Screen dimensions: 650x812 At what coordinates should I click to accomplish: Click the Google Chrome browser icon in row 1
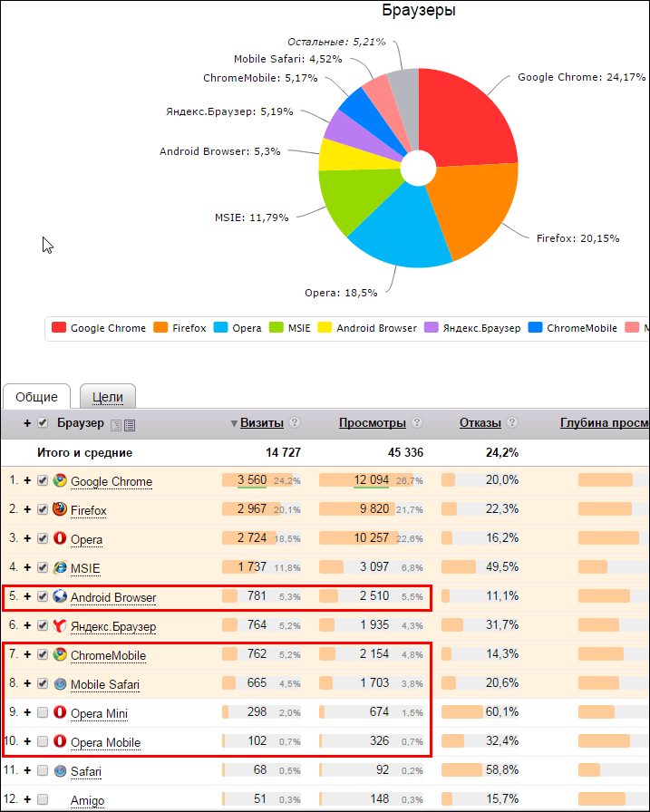[x=60, y=480]
